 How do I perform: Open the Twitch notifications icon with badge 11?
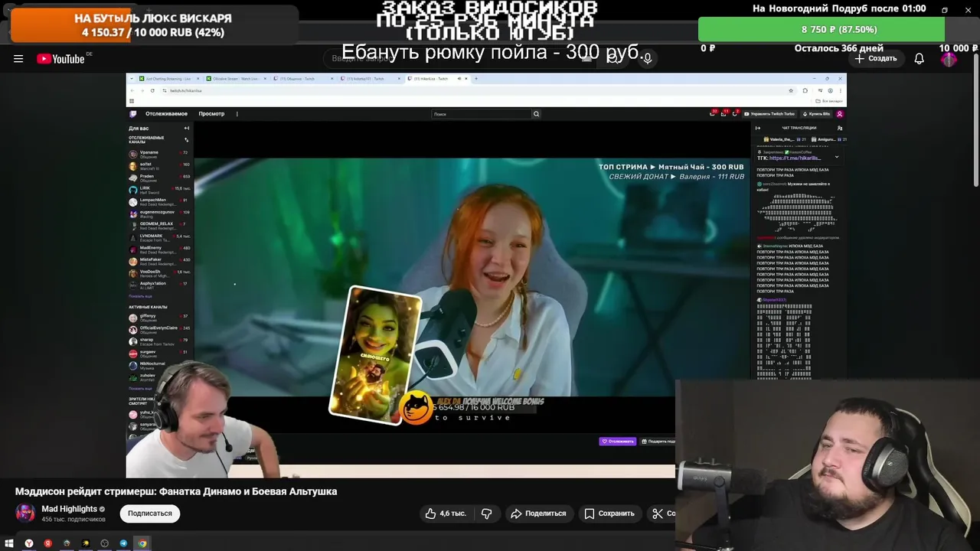click(x=724, y=114)
